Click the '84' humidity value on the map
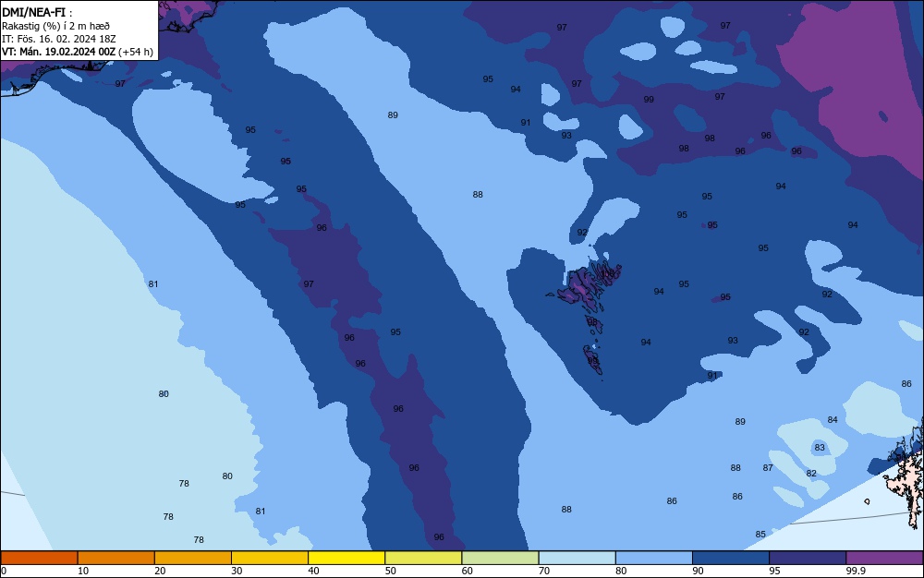The height and width of the screenshot is (578, 924). click(833, 420)
